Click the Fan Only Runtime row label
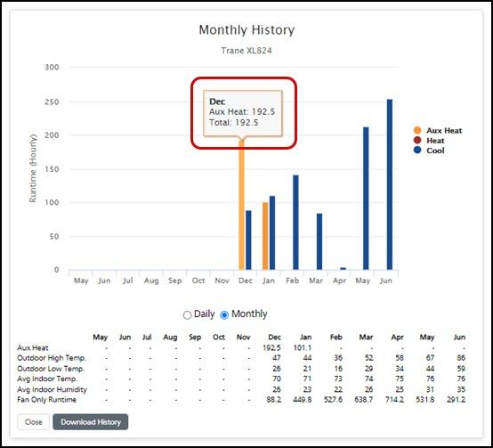 (x=47, y=400)
